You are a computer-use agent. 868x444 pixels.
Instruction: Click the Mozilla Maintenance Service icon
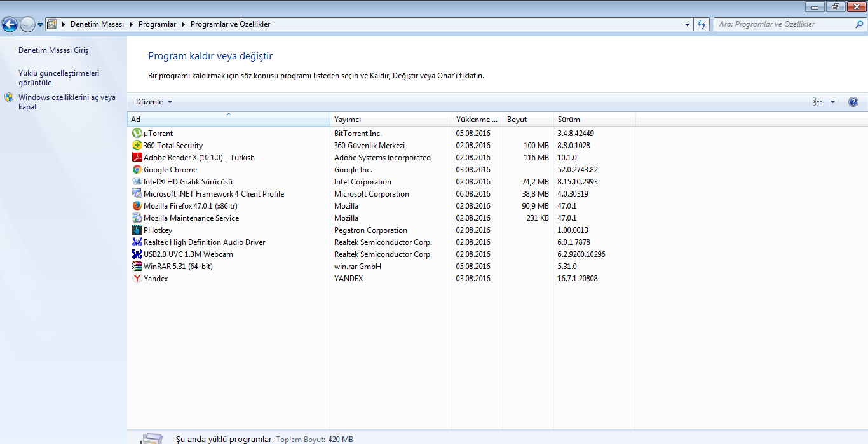(x=137, y=218)
